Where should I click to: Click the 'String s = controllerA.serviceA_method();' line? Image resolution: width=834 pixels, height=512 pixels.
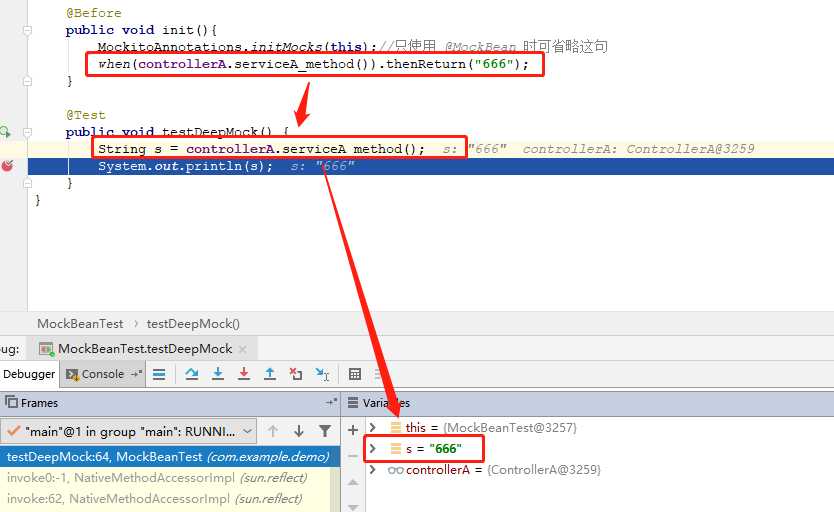(x=261, y=149)
